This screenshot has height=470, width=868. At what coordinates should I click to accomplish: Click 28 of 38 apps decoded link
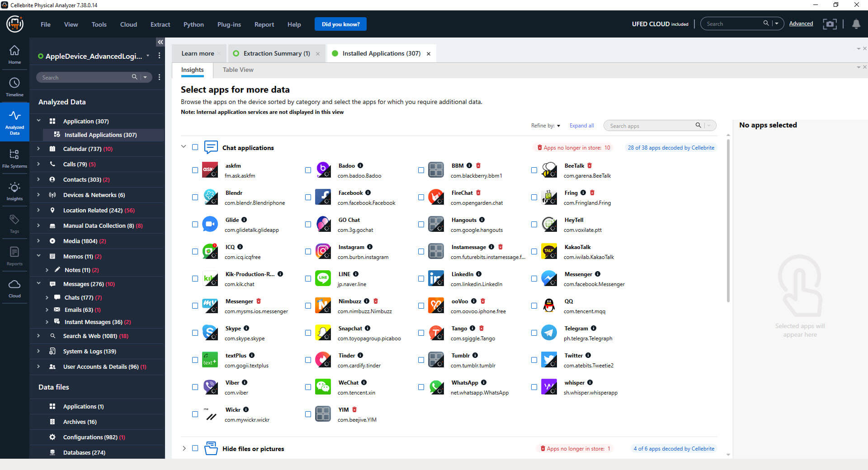point(671,148)
